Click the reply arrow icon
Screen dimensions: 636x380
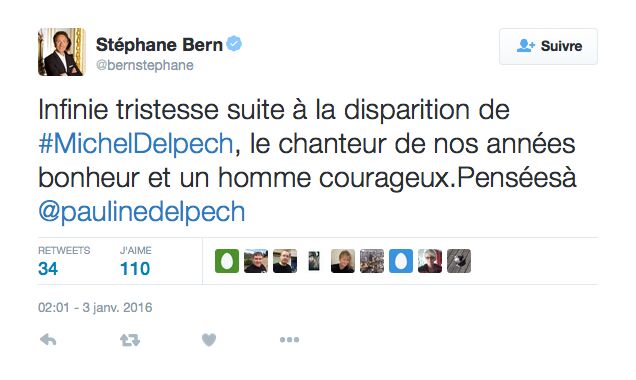click(48, 339)
